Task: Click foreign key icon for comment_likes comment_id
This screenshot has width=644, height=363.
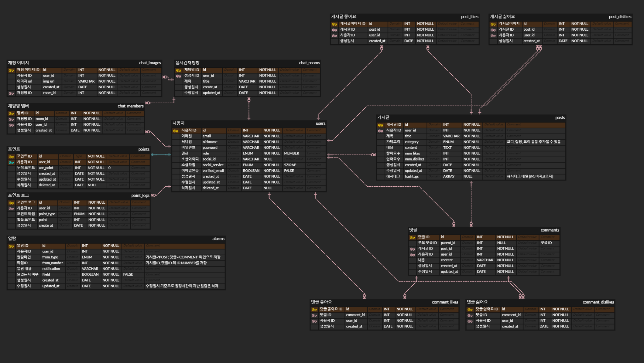Action: [314, 315]
